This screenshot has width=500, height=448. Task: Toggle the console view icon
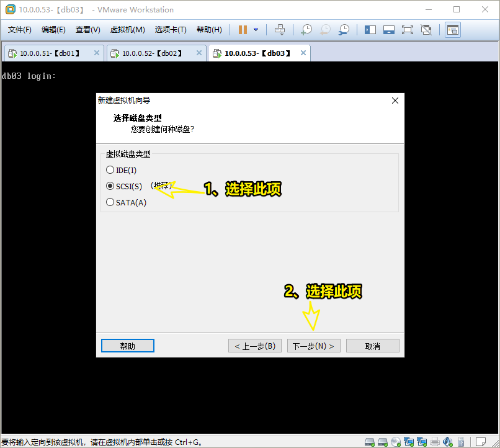point(452,30)
